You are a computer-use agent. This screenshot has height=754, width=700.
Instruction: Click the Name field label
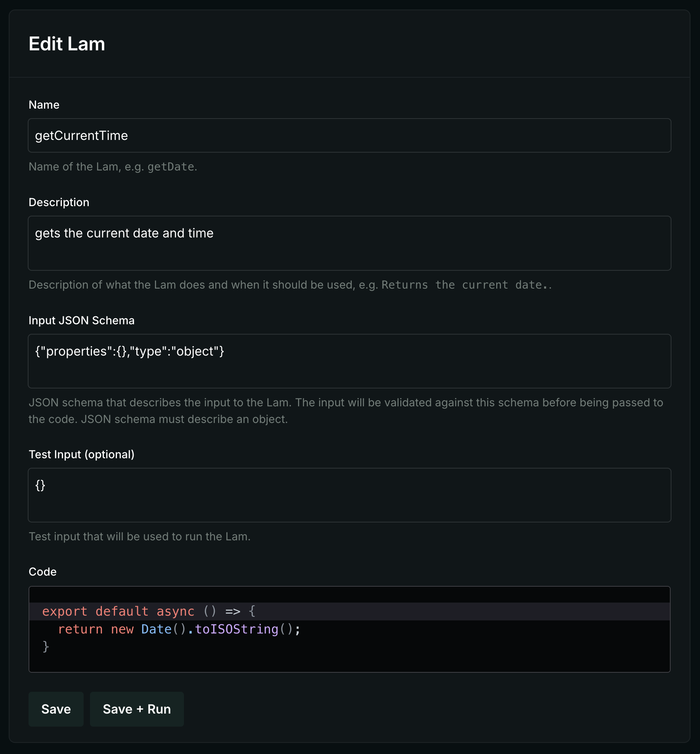click(x=44, y=105)
